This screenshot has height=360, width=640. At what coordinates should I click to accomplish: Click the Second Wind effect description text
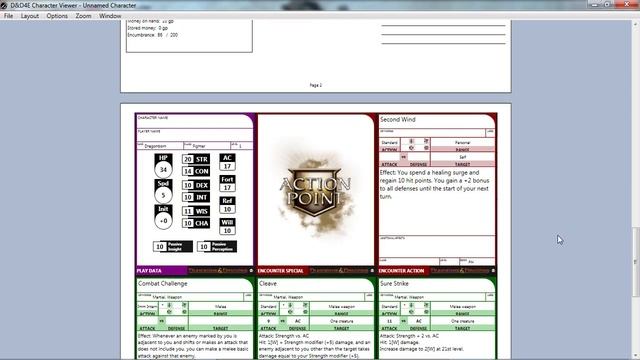(434, 184)
